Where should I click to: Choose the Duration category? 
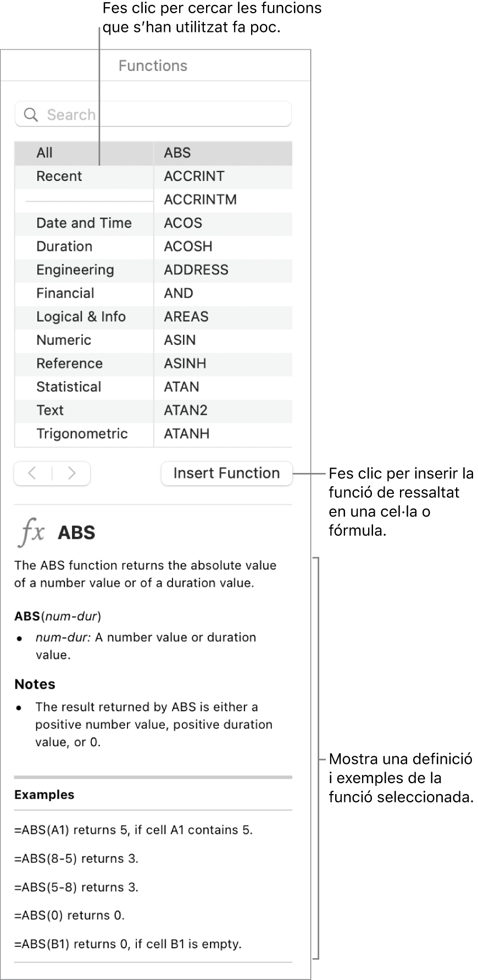(x=64, y=246)
